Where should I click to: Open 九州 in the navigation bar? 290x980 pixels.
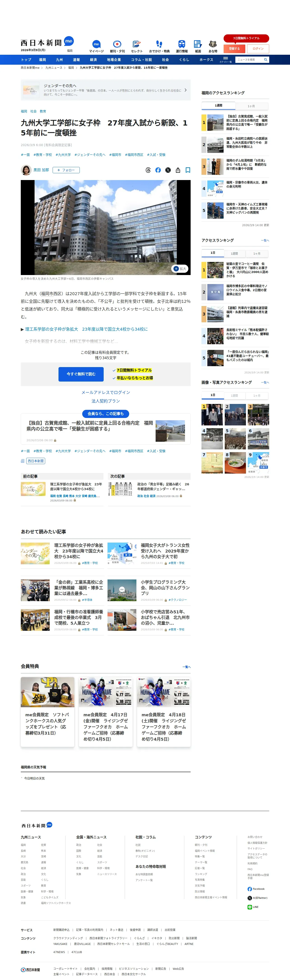(59, 60)
